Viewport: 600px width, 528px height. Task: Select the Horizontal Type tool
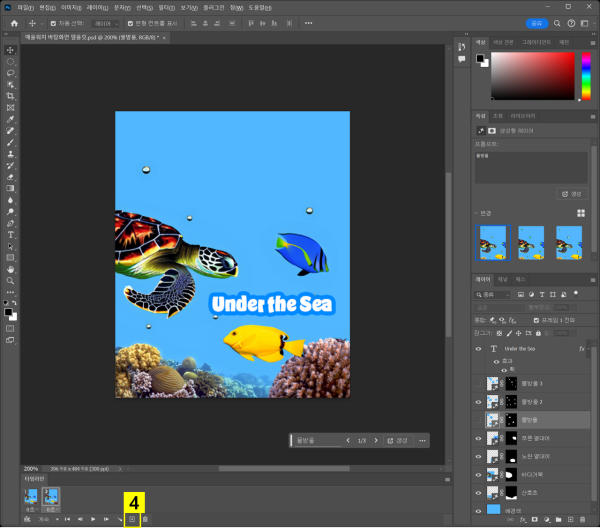[x=11, y=234]
